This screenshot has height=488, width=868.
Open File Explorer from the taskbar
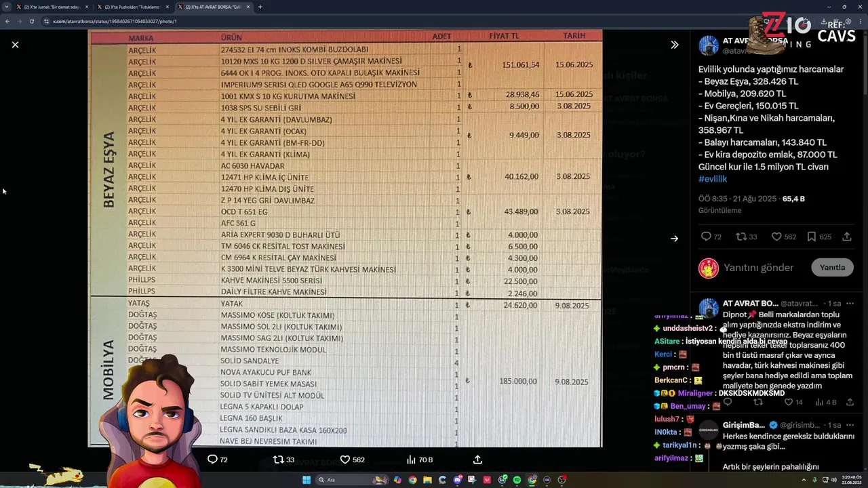pos(427,480)
